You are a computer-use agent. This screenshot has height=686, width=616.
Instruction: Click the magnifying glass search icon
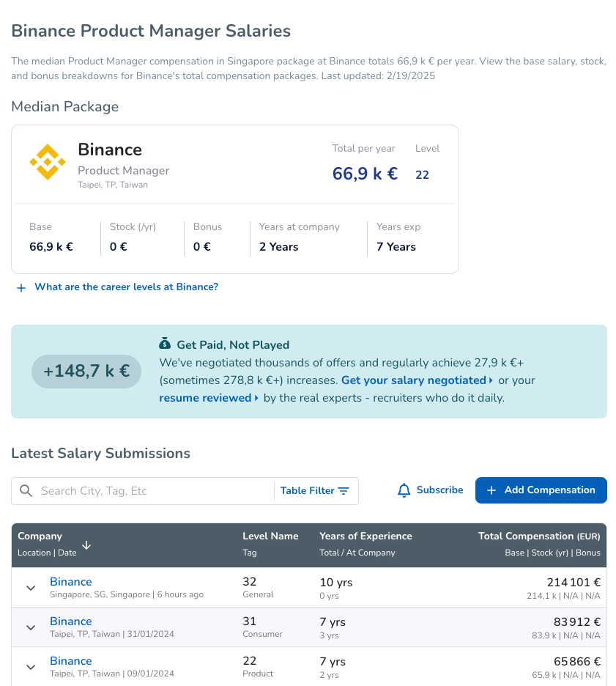tap(26, 491)
